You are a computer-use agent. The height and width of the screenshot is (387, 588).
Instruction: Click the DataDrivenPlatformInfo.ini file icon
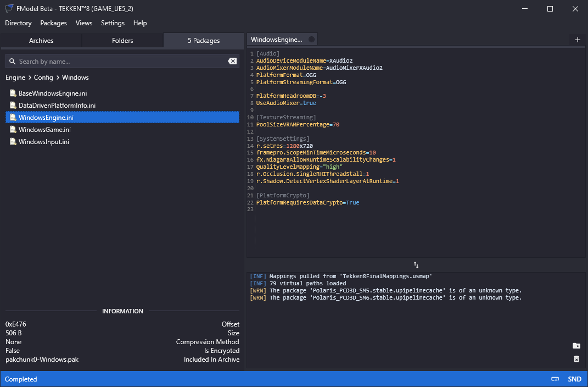[13, 105]
